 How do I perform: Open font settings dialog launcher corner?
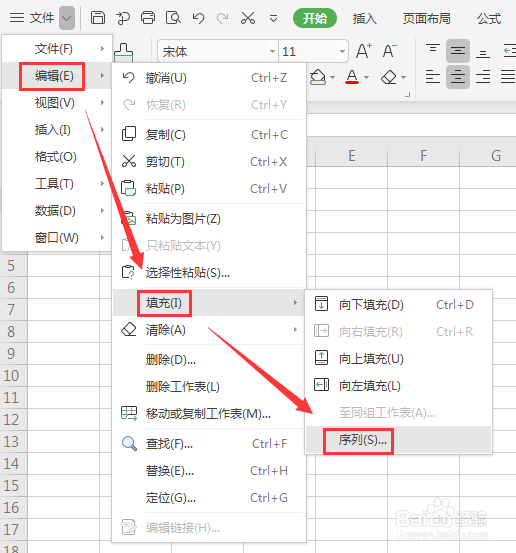pyautogui.click(x=408, y=95)
